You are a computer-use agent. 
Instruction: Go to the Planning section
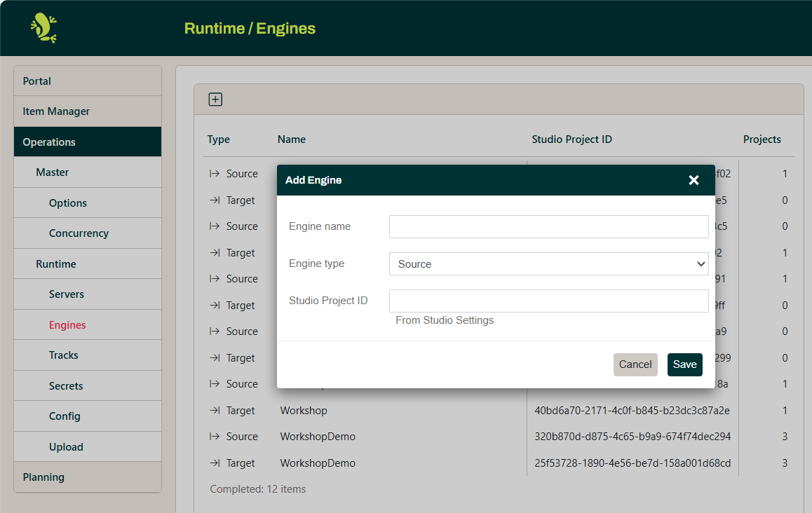[x=43, y=477]
